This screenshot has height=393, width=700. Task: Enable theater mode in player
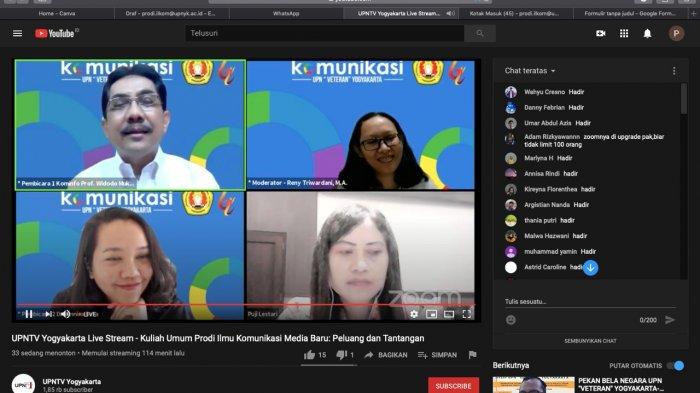tap(449, 314)
